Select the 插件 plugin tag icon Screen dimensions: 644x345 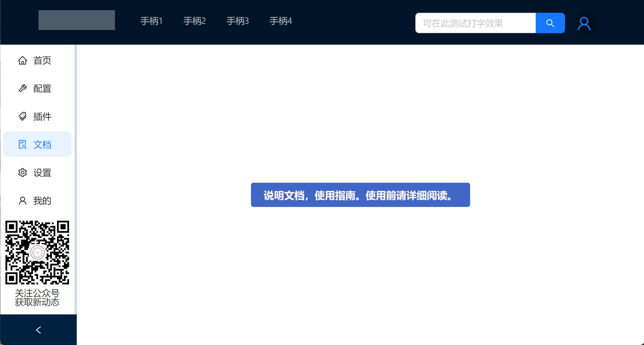[22, 116]
